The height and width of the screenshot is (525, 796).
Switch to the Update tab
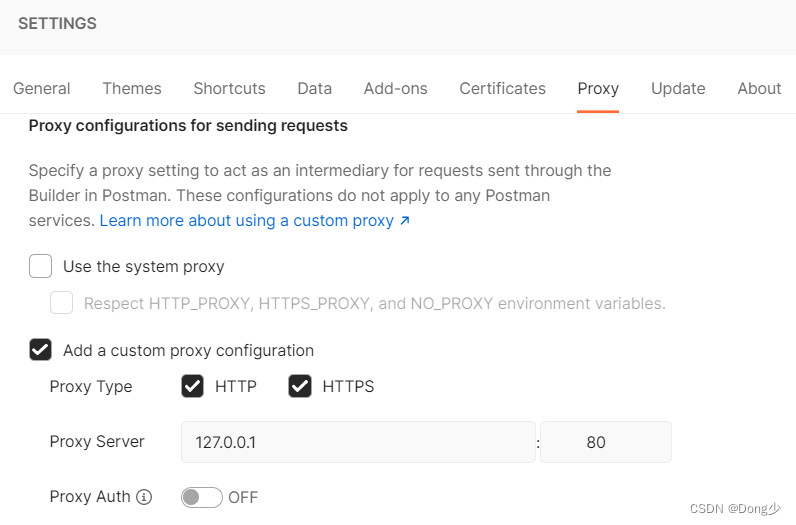[x=678, y=88]
